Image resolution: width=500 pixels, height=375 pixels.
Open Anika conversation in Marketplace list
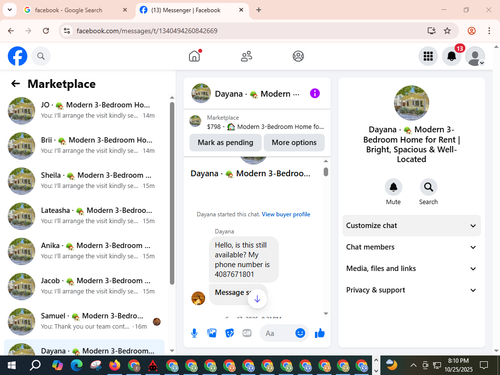[85, 251]
